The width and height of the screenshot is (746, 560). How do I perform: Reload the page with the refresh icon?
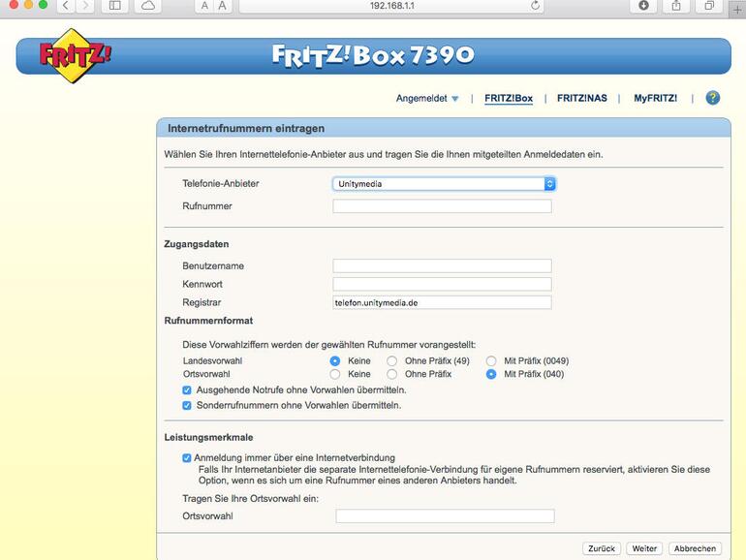point(535,5)
